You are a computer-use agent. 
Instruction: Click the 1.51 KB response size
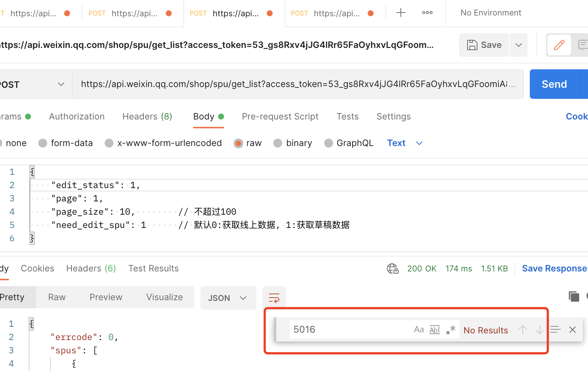(x=494, y=269)
